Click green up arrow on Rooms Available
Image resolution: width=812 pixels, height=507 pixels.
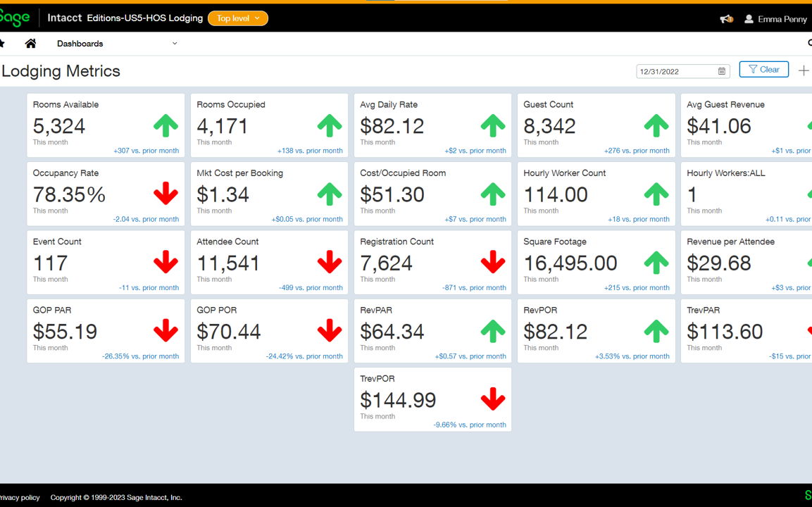[x=166, y=126]
